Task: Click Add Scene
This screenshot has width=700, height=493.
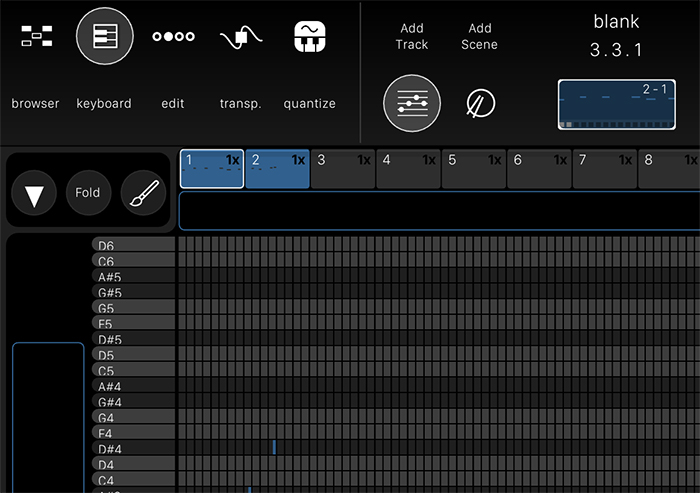Action: click(x=479, y=36)
